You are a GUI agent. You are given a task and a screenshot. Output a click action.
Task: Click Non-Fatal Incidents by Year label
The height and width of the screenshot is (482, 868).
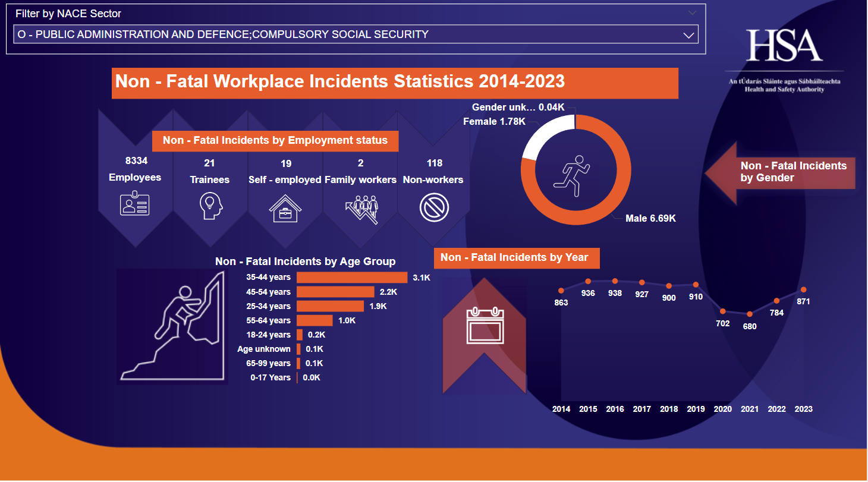point(515,257)
